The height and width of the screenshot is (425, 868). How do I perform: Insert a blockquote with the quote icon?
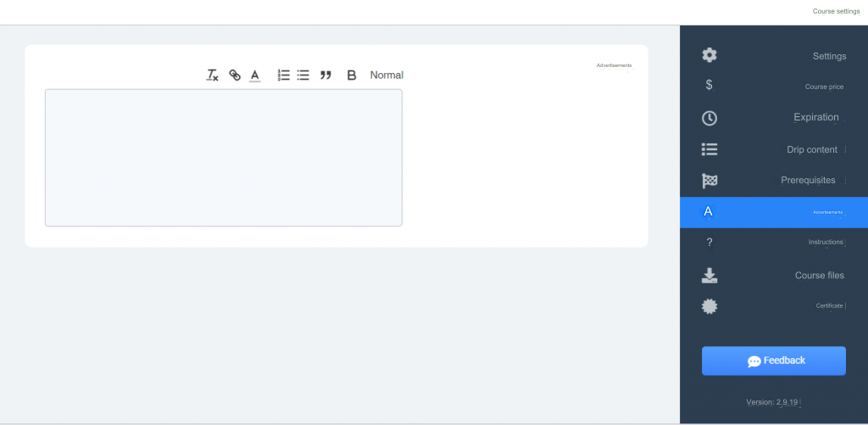click(325, 75)
